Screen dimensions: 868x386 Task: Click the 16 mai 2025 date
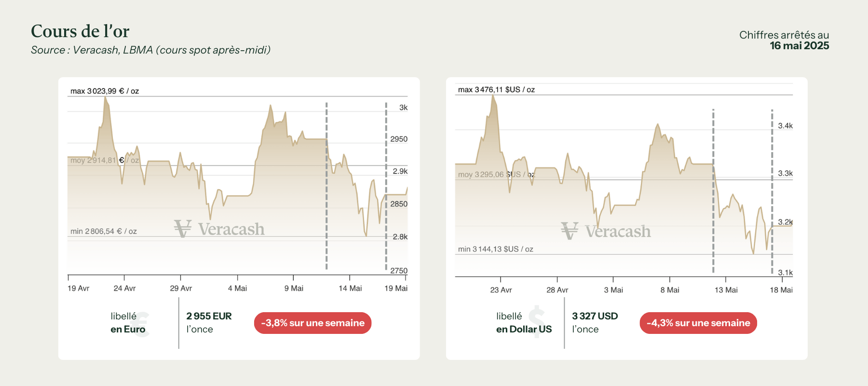coord(799,46)
